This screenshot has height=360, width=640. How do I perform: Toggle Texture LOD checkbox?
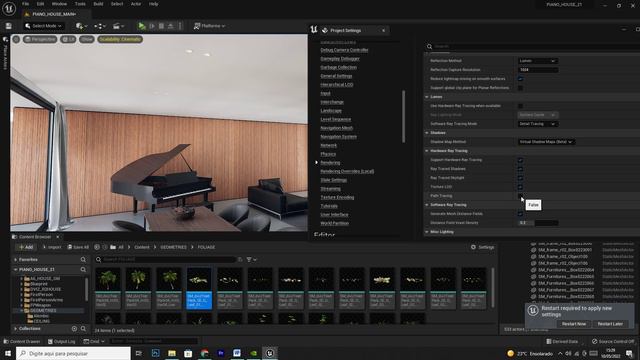click(x=520, y=187)
